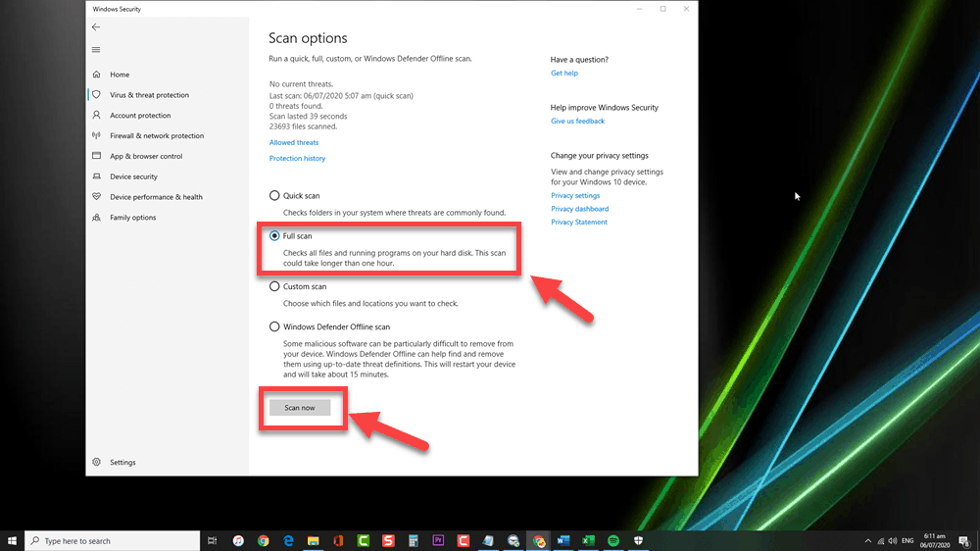The image size is (980, 551).
Task: Open Account protection page
Action: [x=140, y=116]
